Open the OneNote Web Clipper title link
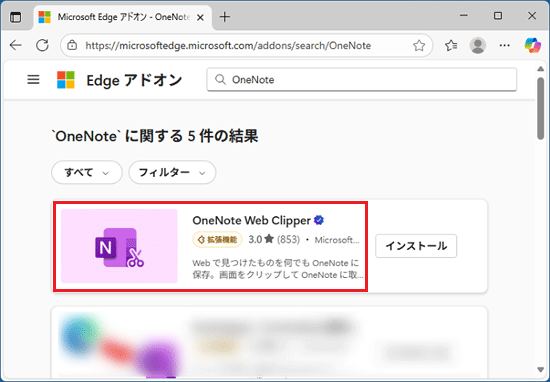The image size is (550, 382). (x=251, y=220)
